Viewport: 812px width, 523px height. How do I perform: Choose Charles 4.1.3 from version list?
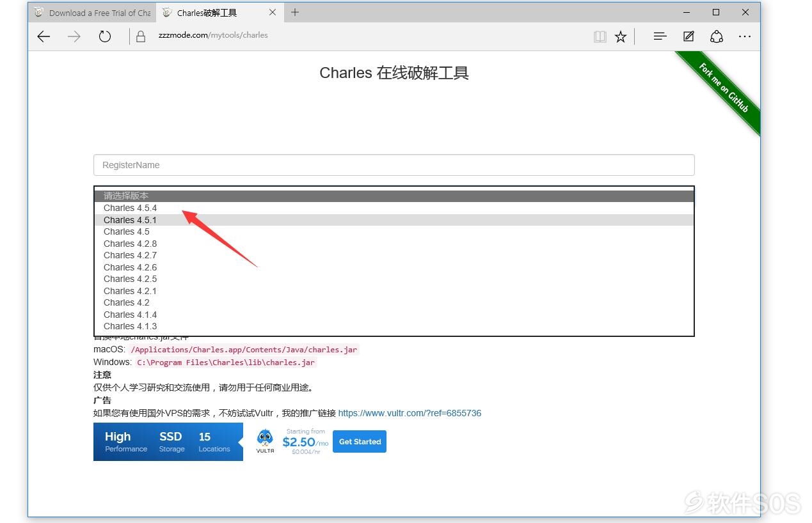pos(394,326)
